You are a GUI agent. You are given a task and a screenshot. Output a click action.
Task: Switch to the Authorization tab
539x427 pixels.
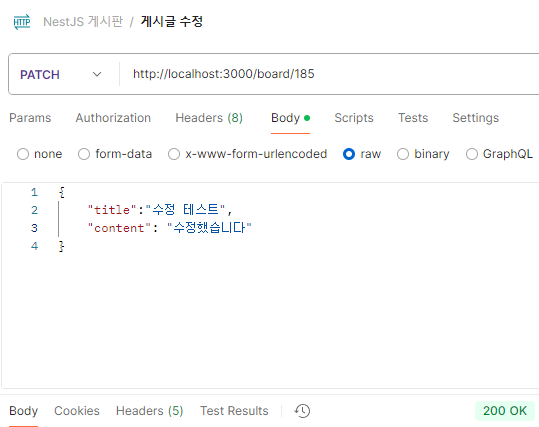[113, 118]
